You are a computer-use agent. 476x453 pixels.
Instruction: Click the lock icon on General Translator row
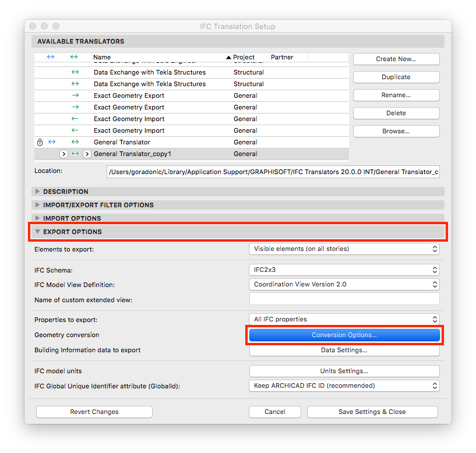(x=40, y=142)
